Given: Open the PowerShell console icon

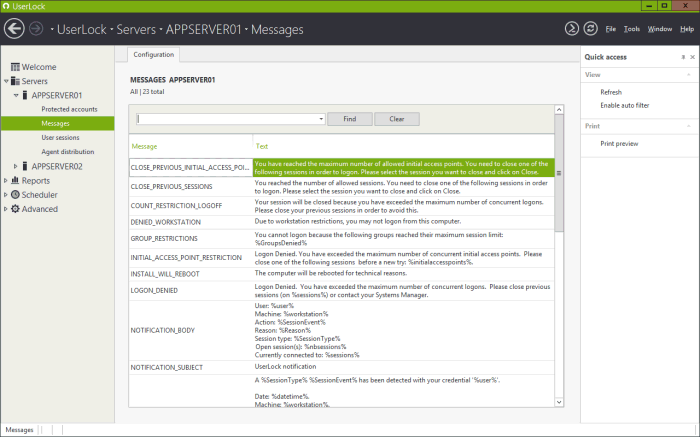Looking at the screenshot, I should (571, 29).
